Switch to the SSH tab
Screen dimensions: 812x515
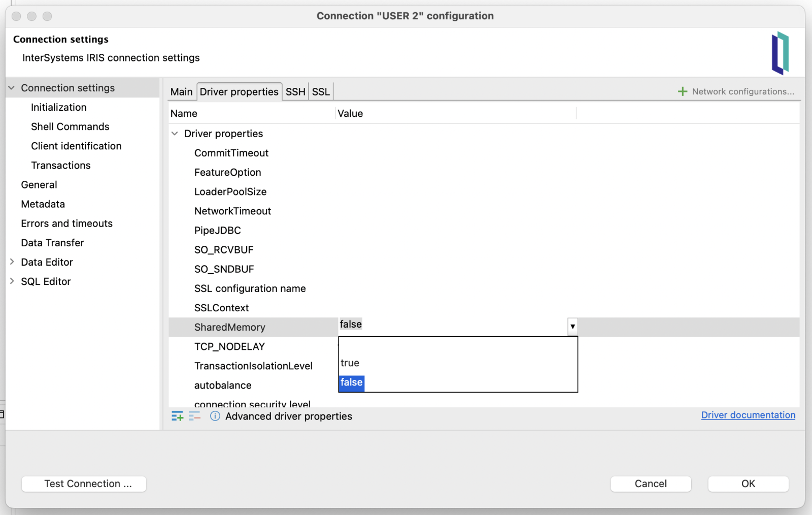tap(295, 92)
